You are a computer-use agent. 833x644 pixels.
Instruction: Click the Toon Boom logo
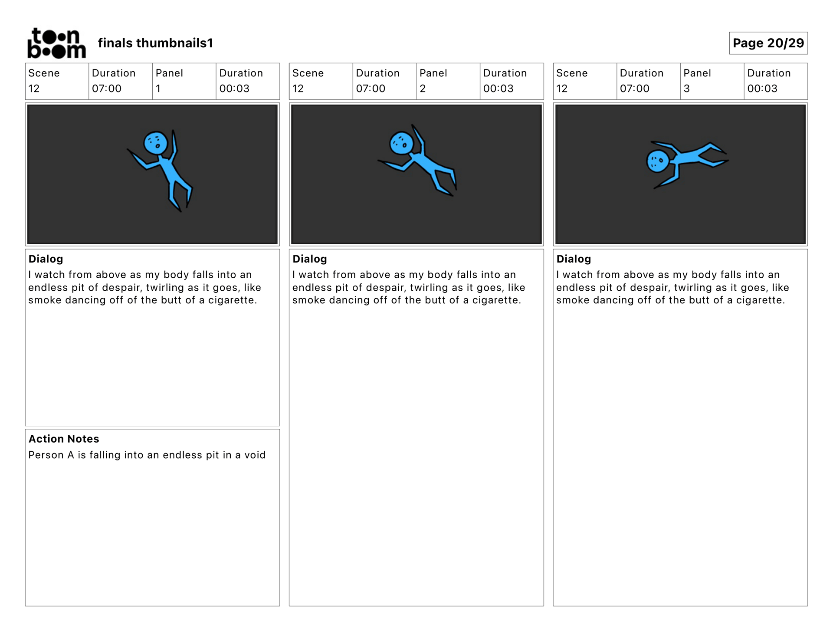pyautogui.click(x=56, y=43)
